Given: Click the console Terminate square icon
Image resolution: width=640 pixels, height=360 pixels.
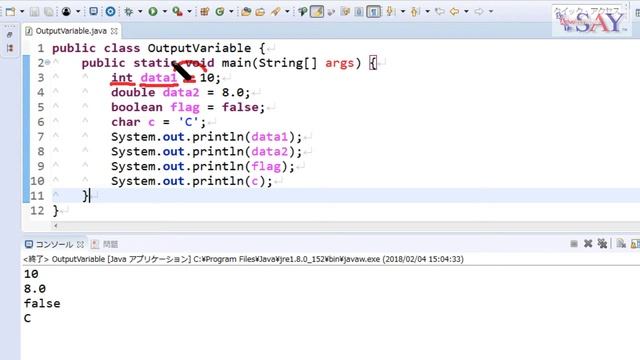Looking at the screenshot, I should tap(574, 244).
